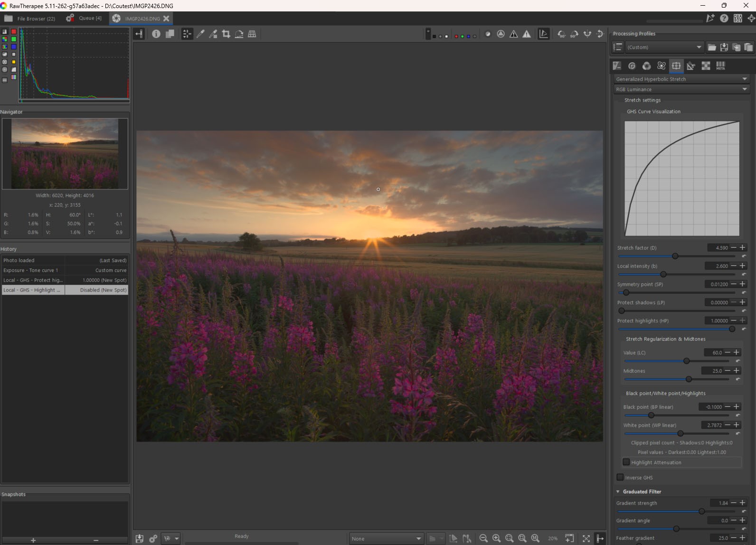Open the Transform tab with scissors icon

691,66
